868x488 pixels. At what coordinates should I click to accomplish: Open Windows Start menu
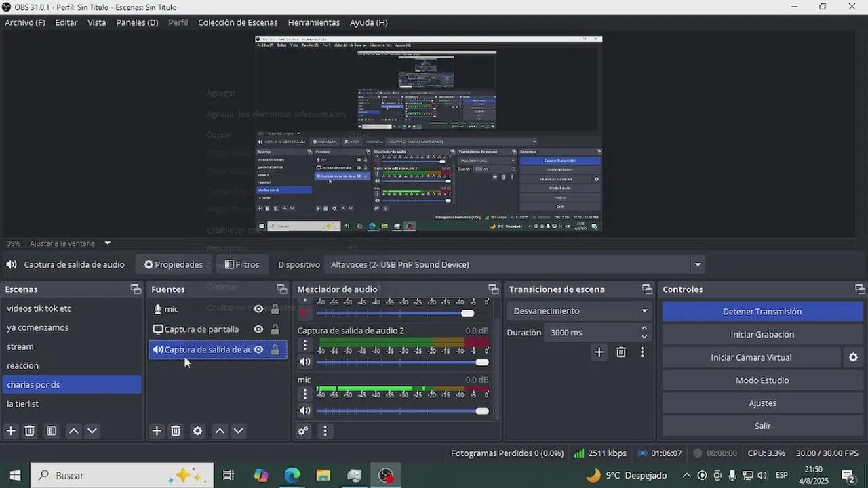(x=15, y=476)
